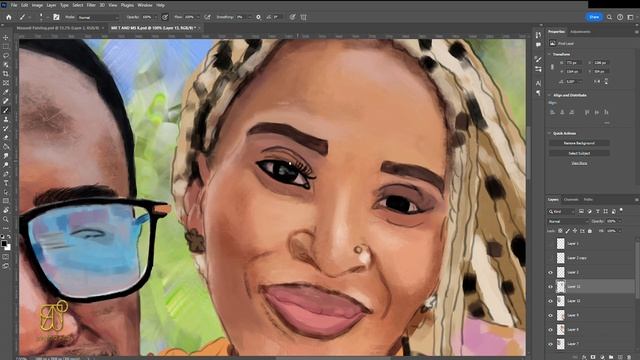Screen dimensions: 640x360
Task: Open the Window menu
Action: point(144,5)
